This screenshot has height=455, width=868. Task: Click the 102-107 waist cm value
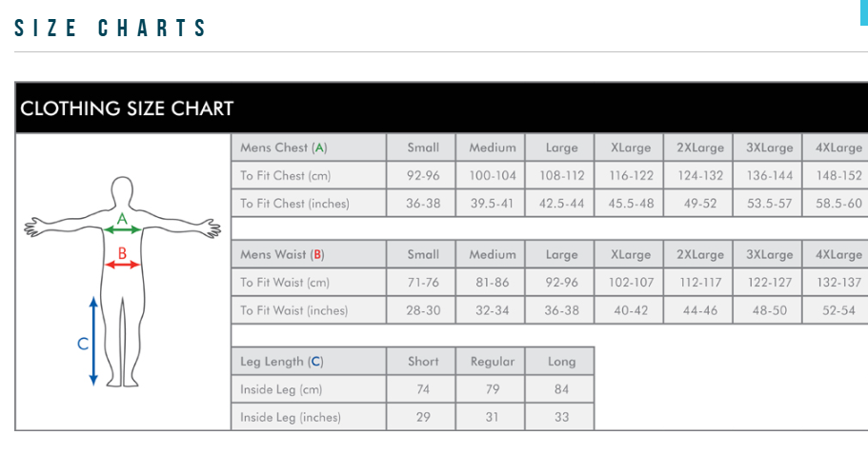(630, 283)
